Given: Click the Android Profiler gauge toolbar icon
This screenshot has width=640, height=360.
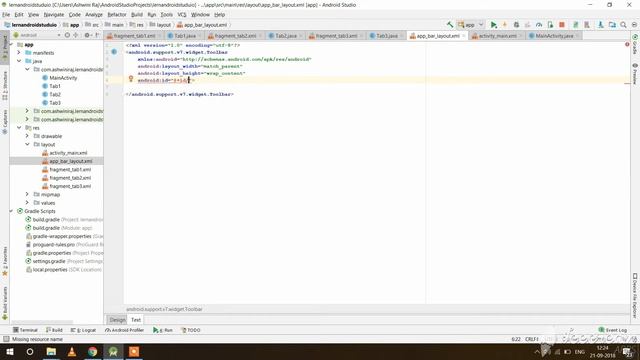Looking at the screenshot, I should 539,25.
